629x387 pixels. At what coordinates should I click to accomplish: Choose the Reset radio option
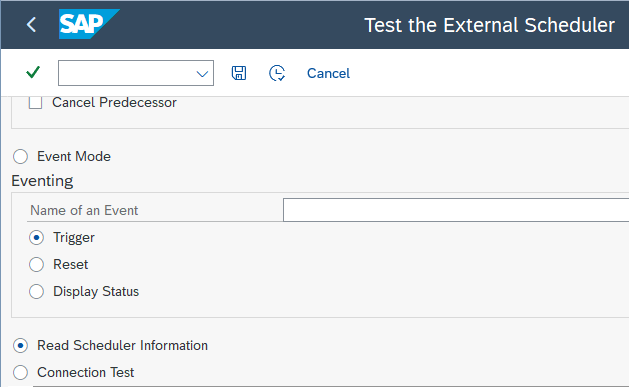point(37,265)
